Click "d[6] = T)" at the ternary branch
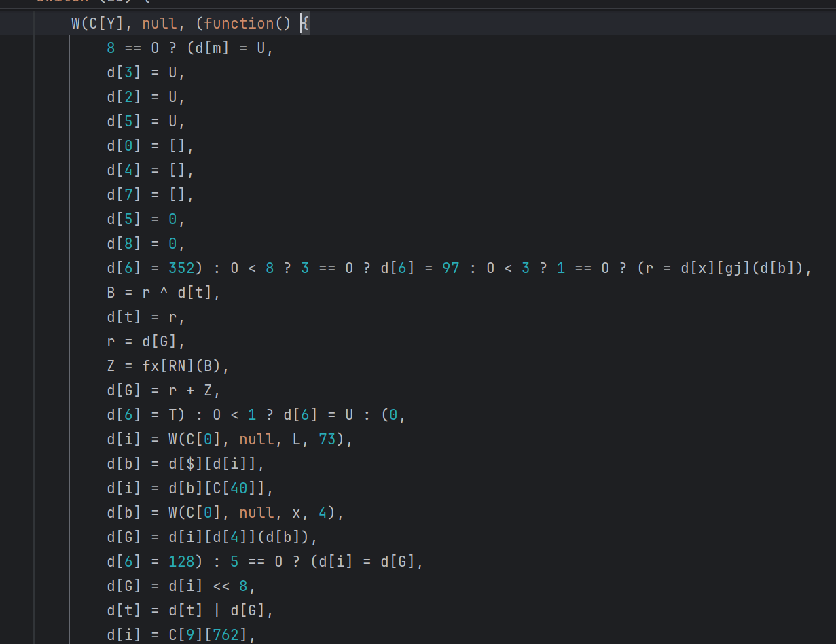Screen dimensions: 836x644 146,415
